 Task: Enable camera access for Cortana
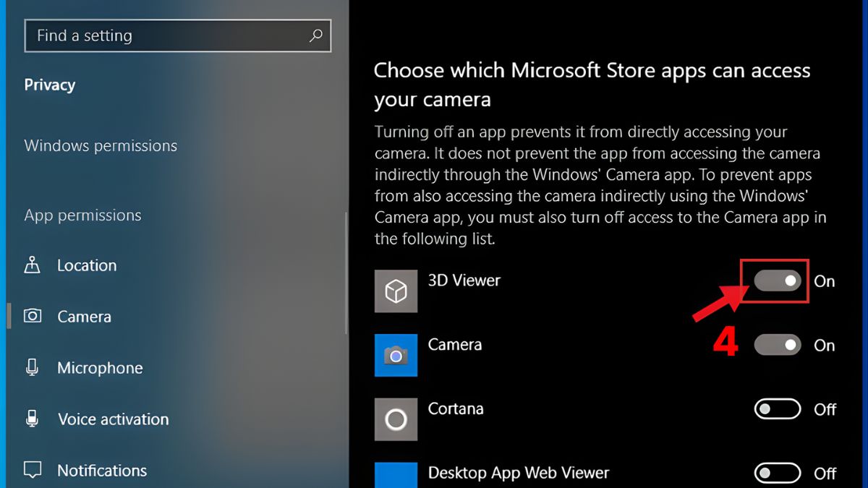(778, 409)
